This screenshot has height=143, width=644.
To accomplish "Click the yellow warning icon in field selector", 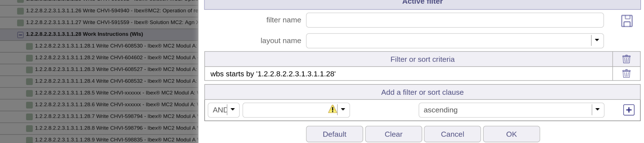I will click(332, 109).
